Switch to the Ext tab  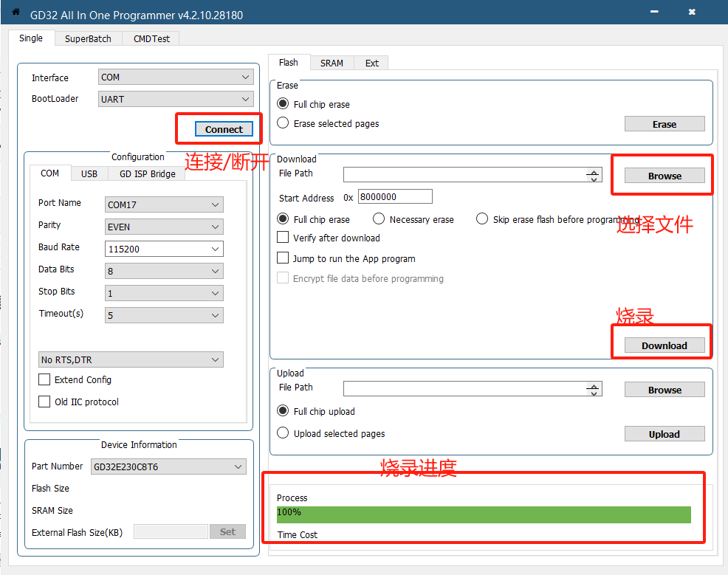[371, 63]
